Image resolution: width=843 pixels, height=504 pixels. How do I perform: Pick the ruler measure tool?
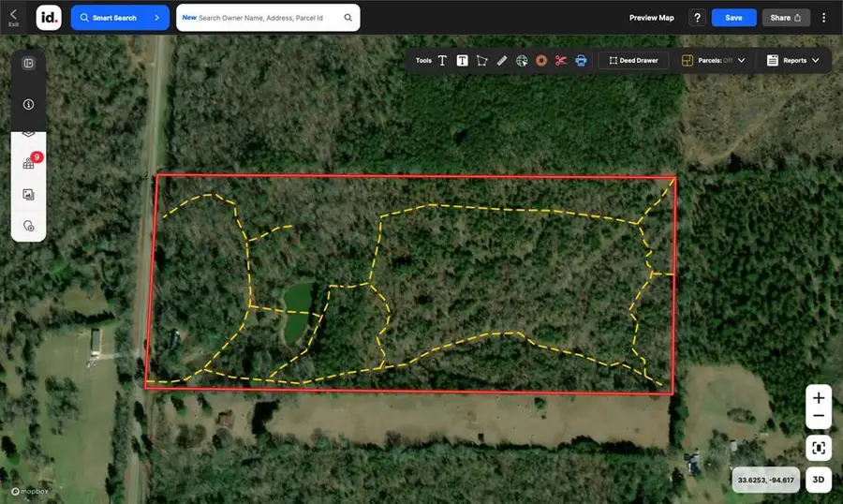click(x=502, y=61)
